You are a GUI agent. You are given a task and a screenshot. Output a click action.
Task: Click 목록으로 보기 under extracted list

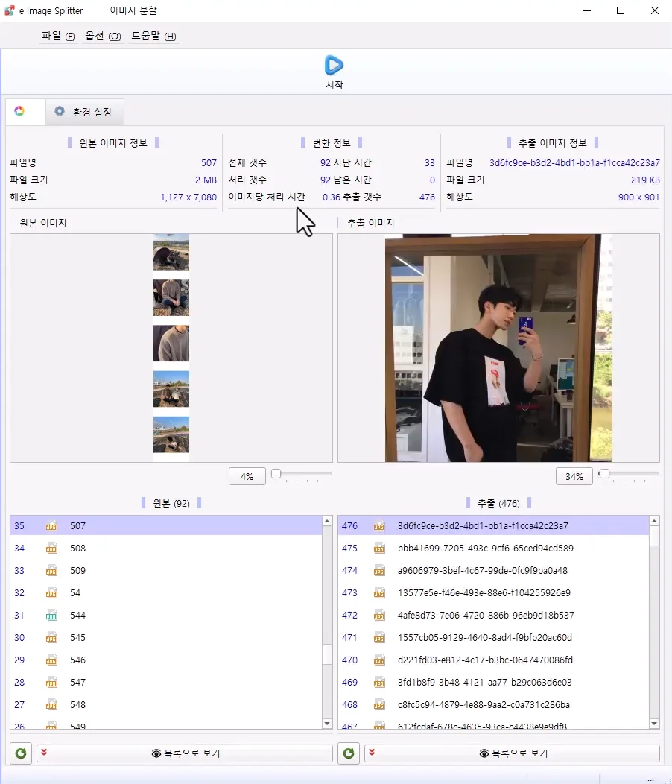[513, 753]
